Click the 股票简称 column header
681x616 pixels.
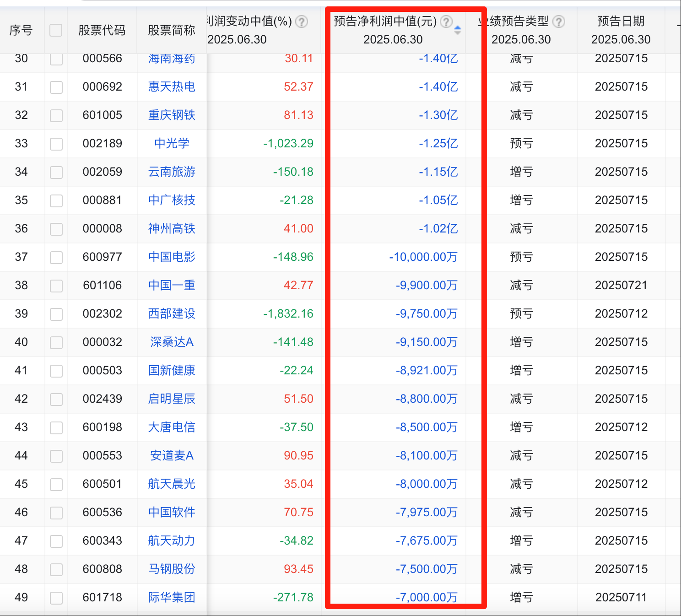pyautogui.click(x=172, y=30)
